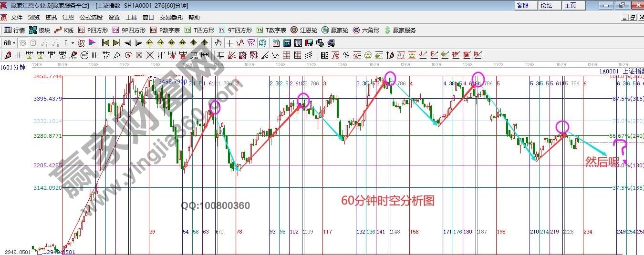This screenshot has width=644, height=255.
Task: Open the 公式选股 formula stock-picking menu
Action: tap(91, 17)
